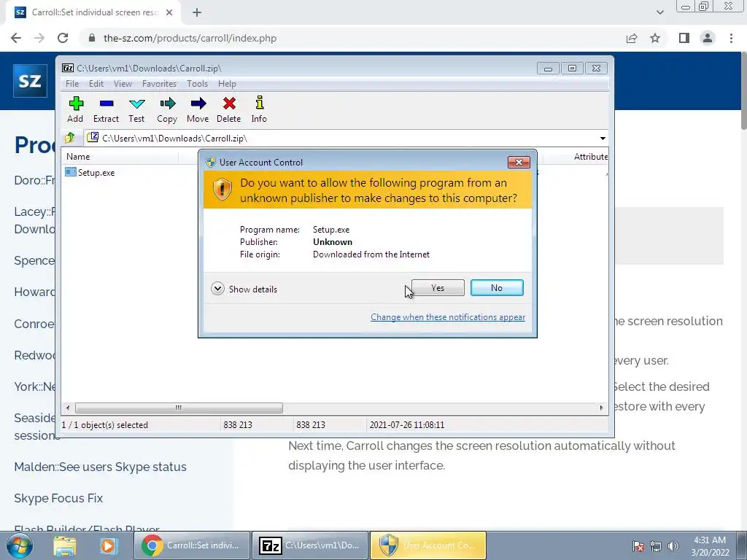
Task: Open the 7-Zip Favorites menu
Action: click(x=159, y=84)
